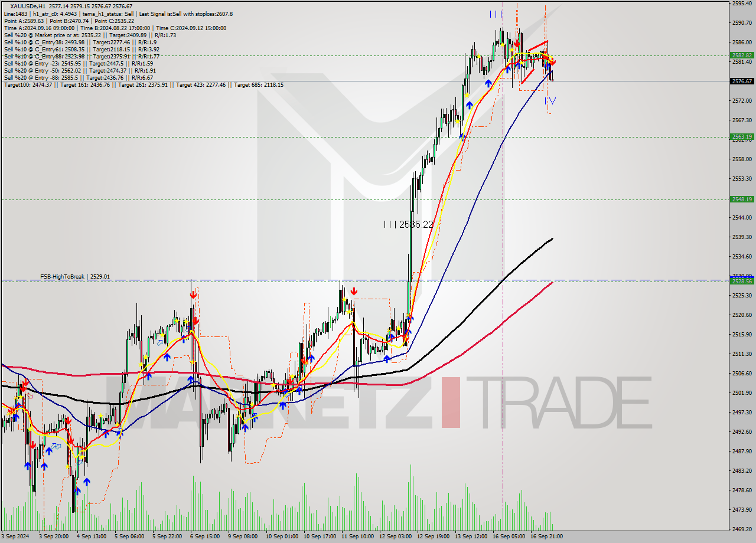Click the green 2582.82 price tag
Viewport: 756px width, 543px height.
pos(742,55)
